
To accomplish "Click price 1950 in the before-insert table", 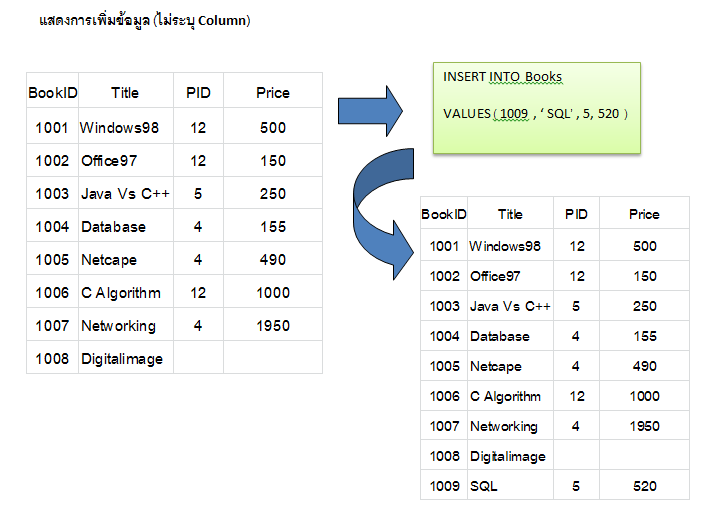I will [x=273, y=326].
